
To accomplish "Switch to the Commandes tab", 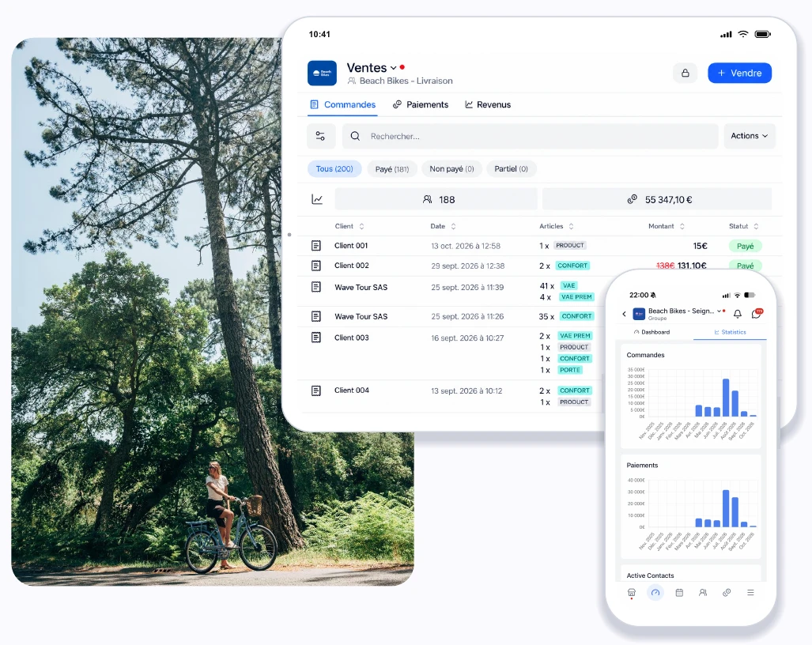I will 342,104.
